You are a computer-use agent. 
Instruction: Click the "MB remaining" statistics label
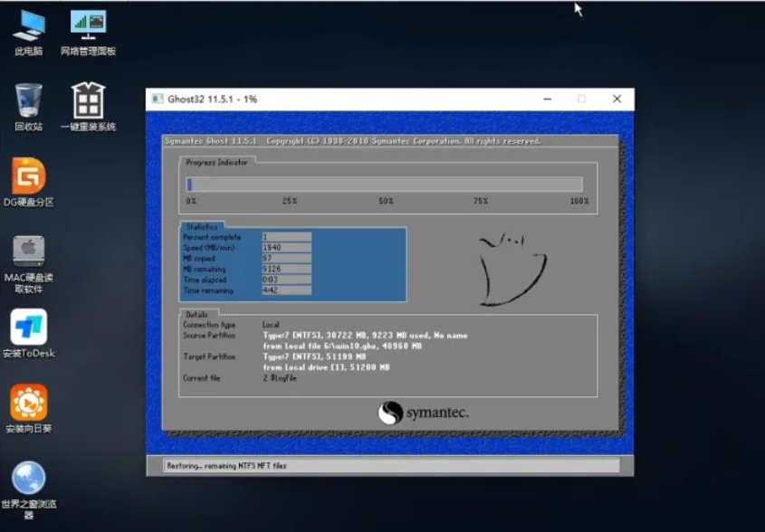coord(204,270)
